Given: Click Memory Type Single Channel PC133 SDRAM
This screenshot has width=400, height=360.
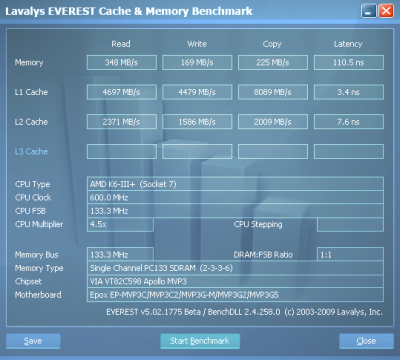Looking at the screenshot, I should pos(235,268).
